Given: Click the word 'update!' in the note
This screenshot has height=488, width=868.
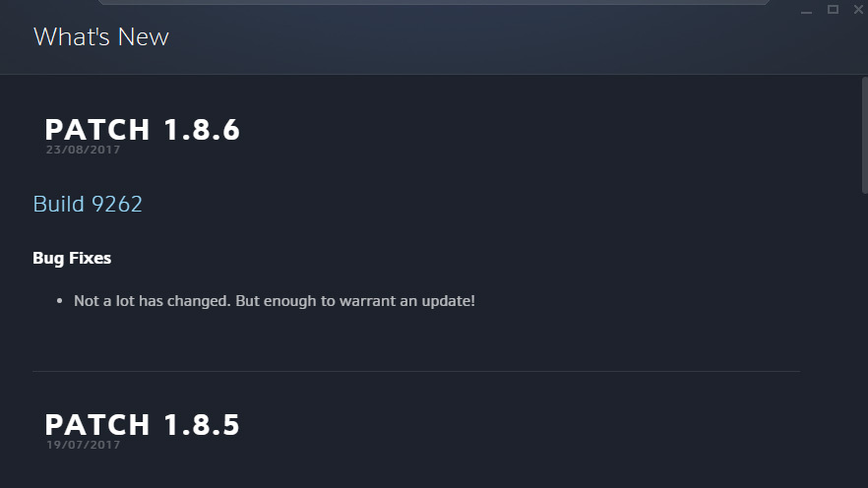Looking at the screenshot, I should 449,301.
